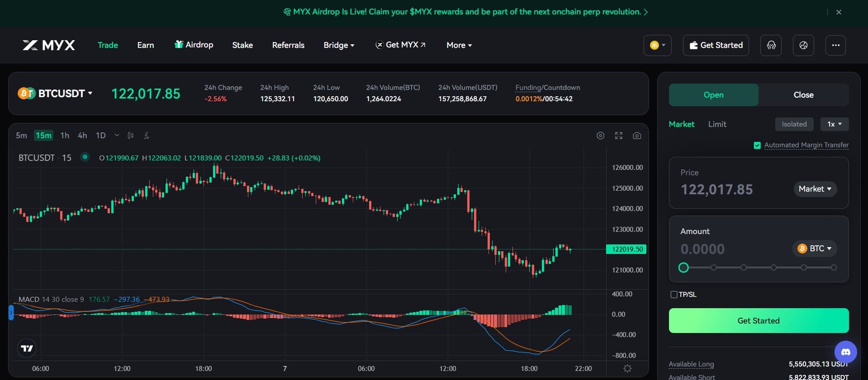This screenshot has width=868, height=380.
Task: Switch to the Close tab
Action: pyautogui.click(x=803, y=95)
